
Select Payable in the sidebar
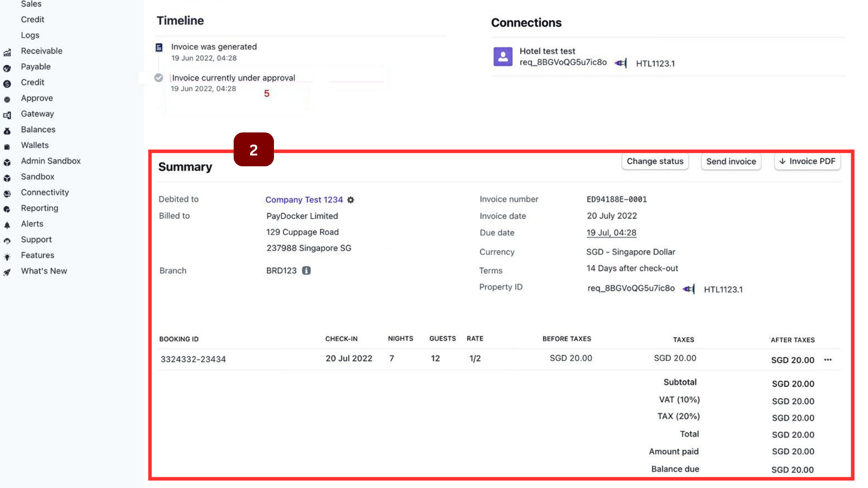point(36,67)
